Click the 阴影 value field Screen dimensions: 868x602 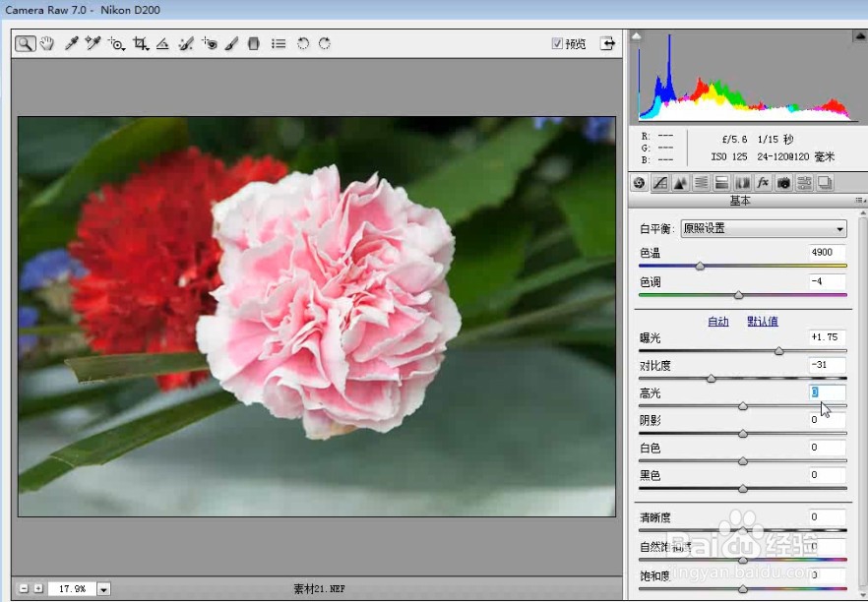(827, 420)
